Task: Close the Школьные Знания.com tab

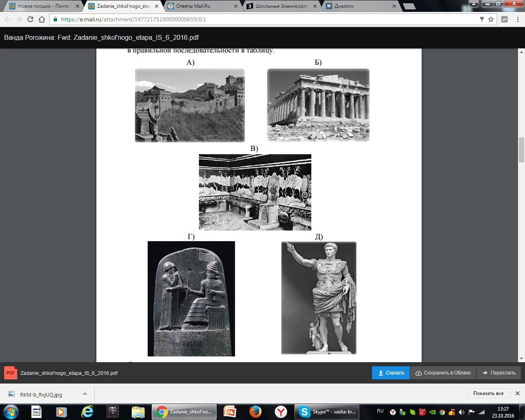Action: pos(315,7)
